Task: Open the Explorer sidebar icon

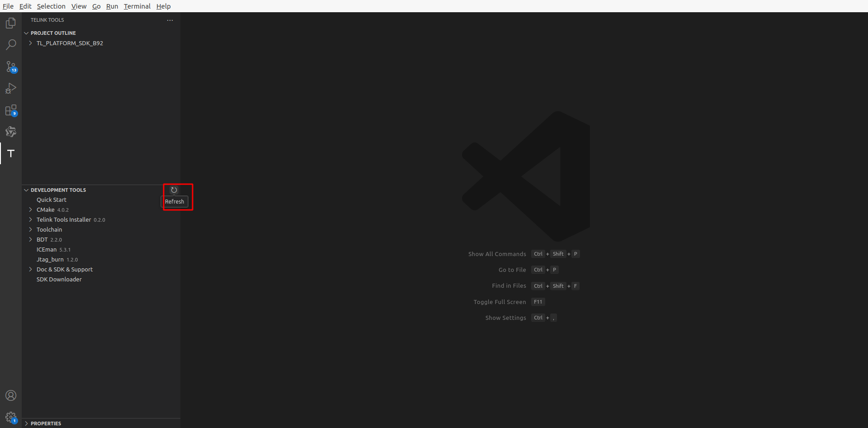Action: click(10, 23)
